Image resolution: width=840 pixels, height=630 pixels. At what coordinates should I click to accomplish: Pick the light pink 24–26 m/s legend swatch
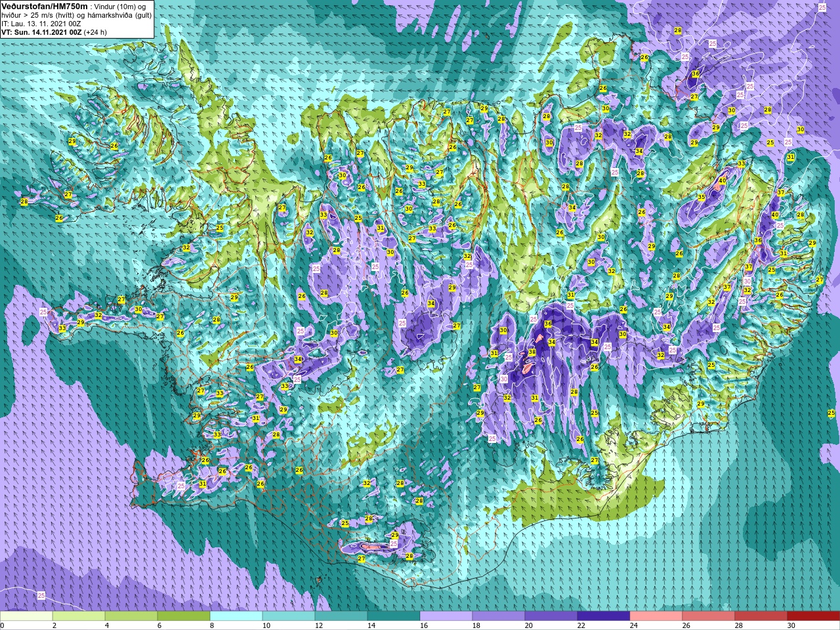tap(656, 616)
